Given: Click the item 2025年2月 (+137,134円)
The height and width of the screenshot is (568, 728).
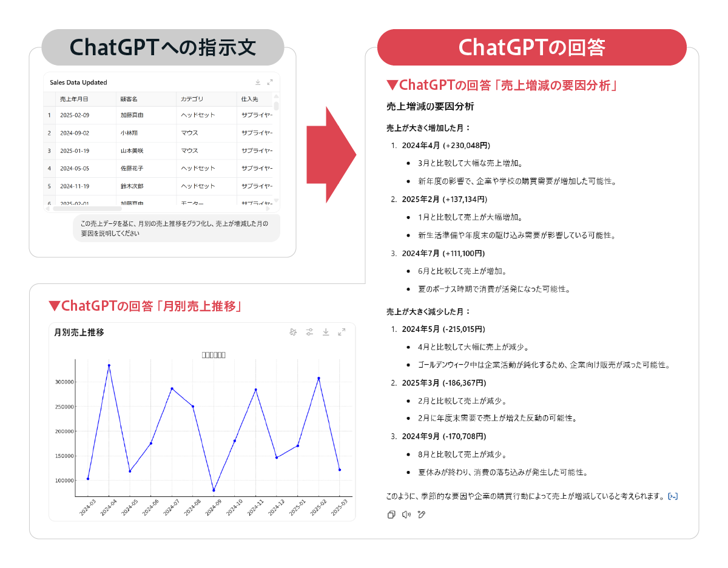Looking at the screenshot, I should click(x=445, y=199).
